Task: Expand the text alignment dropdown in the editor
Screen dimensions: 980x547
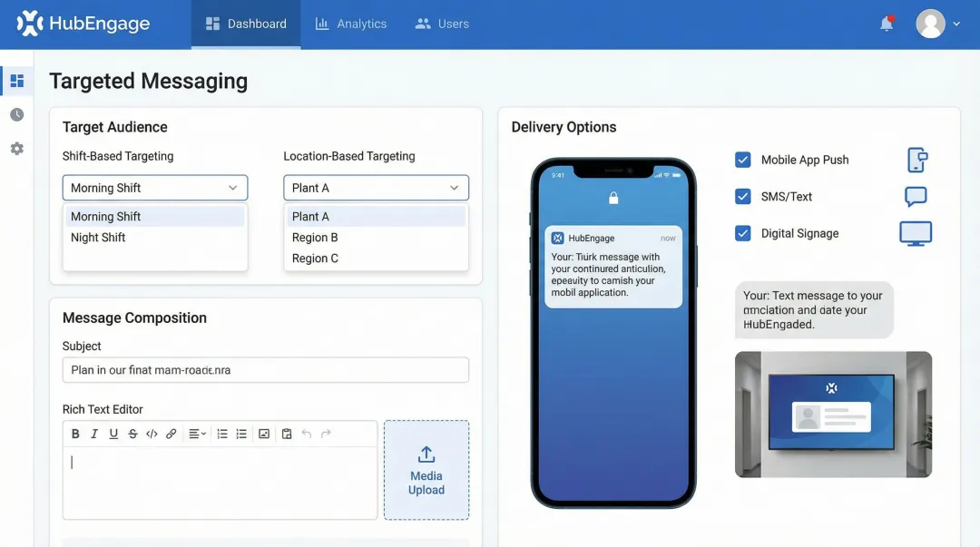Action: (195, 434)
